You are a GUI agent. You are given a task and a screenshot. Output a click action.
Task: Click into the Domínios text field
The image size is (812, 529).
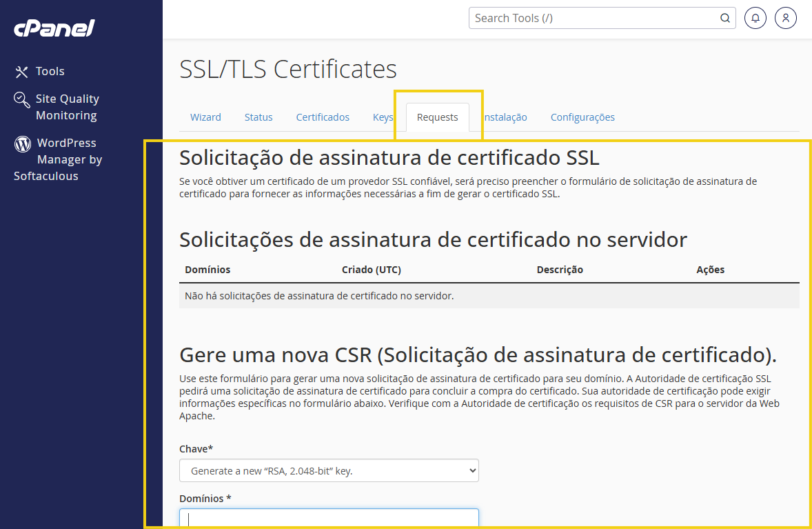pos(329,518)
